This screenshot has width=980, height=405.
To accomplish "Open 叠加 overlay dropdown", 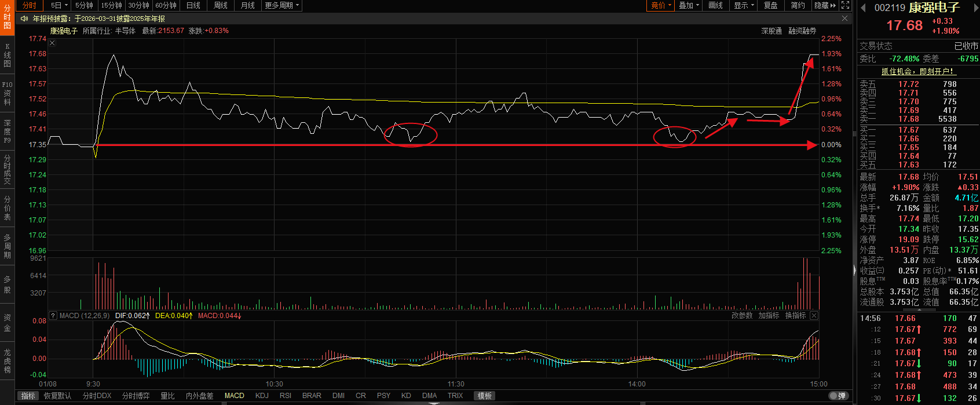I will (x=689, y=5).
